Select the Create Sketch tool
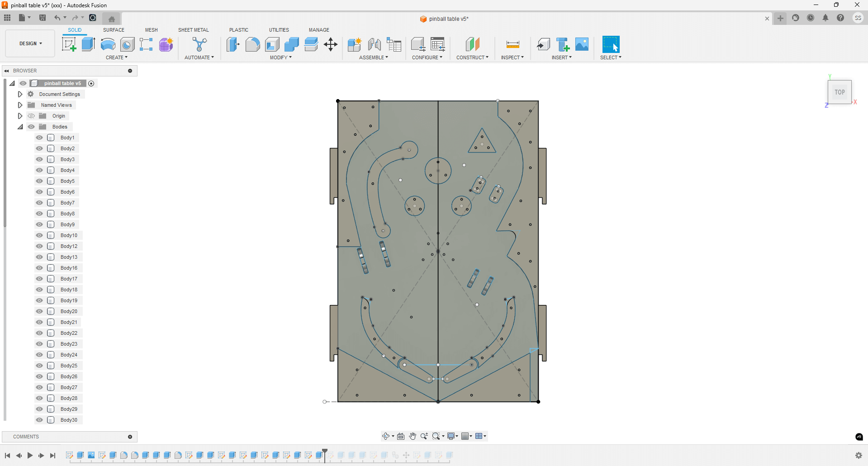 69,44
